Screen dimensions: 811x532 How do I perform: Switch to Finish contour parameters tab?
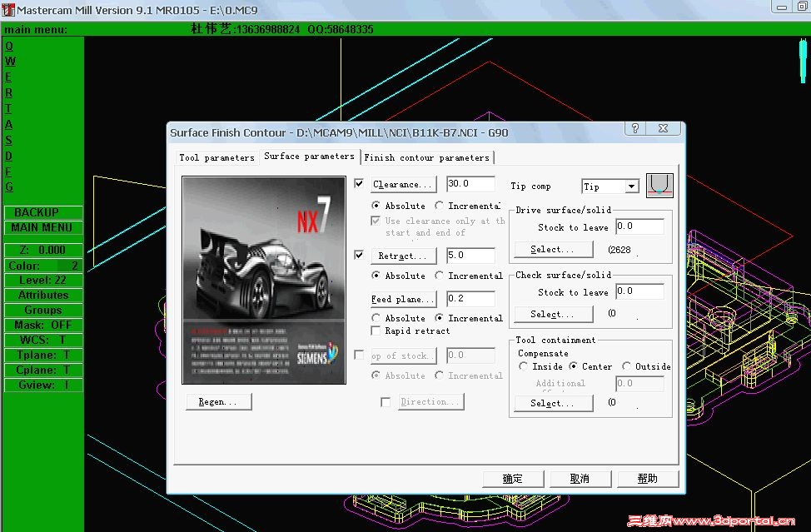(x=426, y=157)
